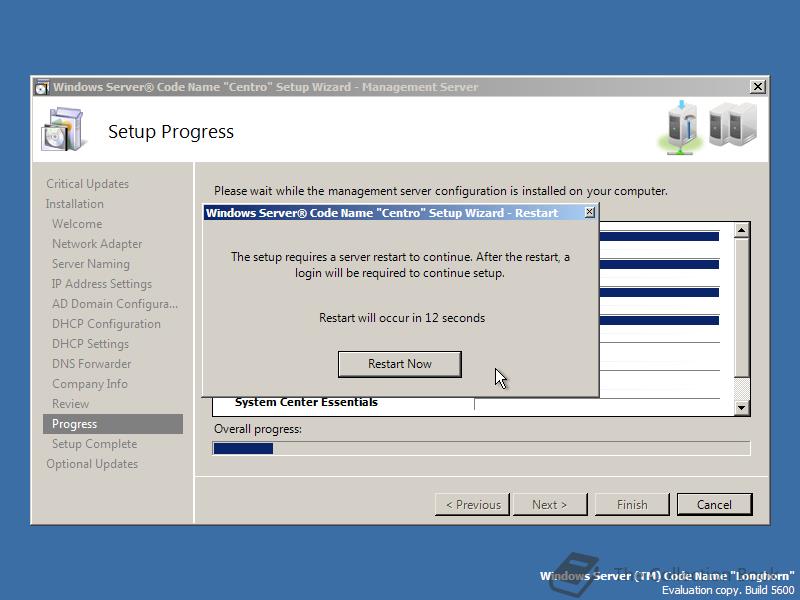Click the 'Please wait while the management server' message
This screenshot has height=600, width=800.
440,191
